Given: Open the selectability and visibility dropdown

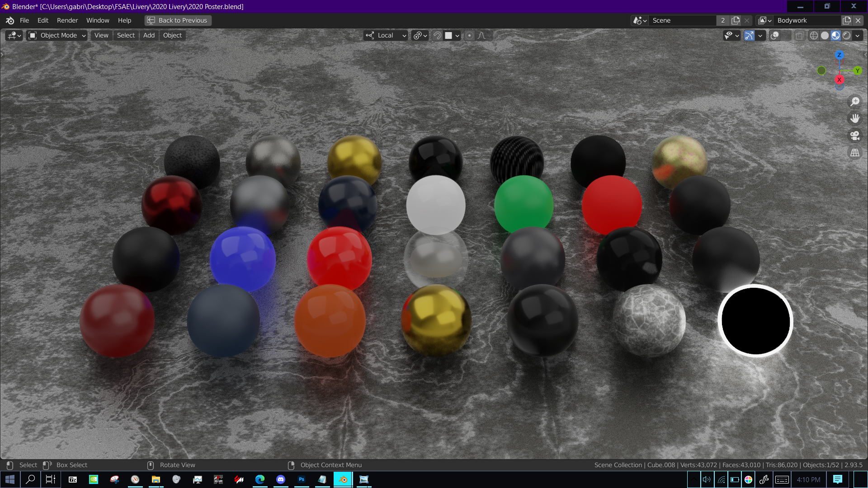Looking at the screenshot, I should [731, 35].
